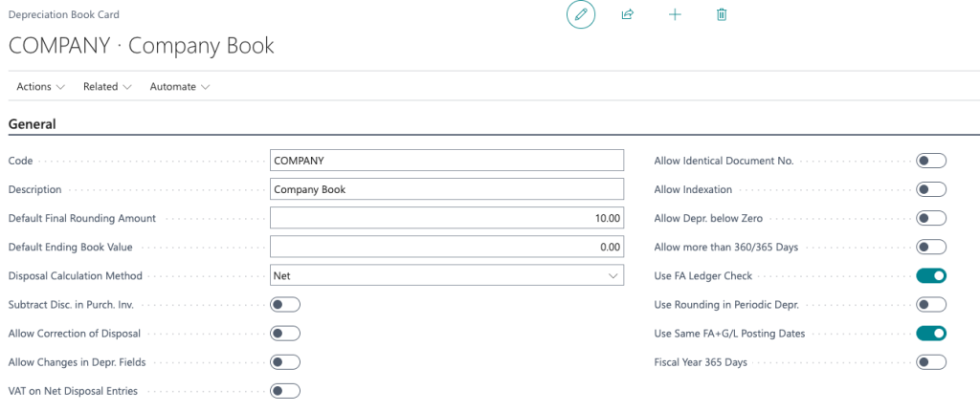Click the plus icon to create new
Image resolution: width=980 pixels, height=412 pixels.
point(675,15)
